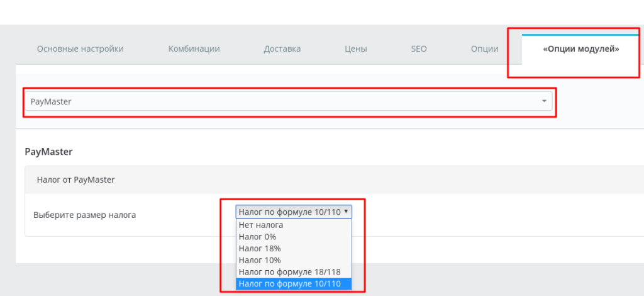Click the Выберите размер налога label
Image resolution: width=644 pixels, height=296 pixels.
click(x=84, y=215)
